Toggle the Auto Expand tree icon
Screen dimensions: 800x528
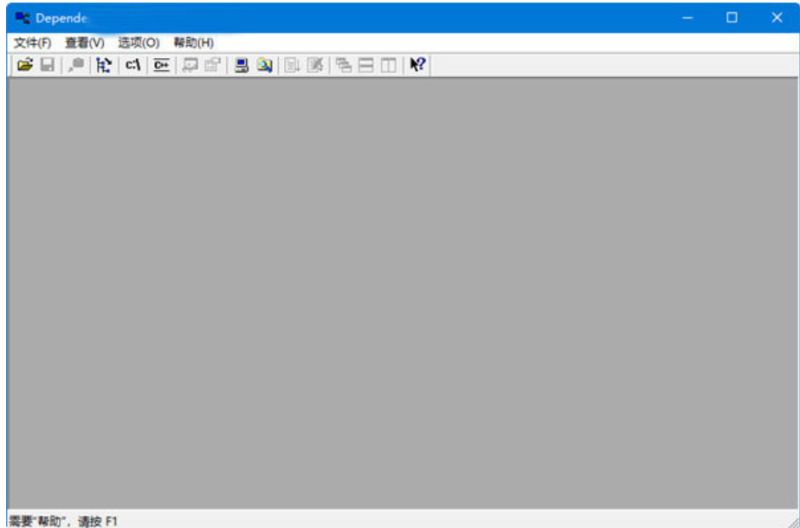click(x=103, y=65)
